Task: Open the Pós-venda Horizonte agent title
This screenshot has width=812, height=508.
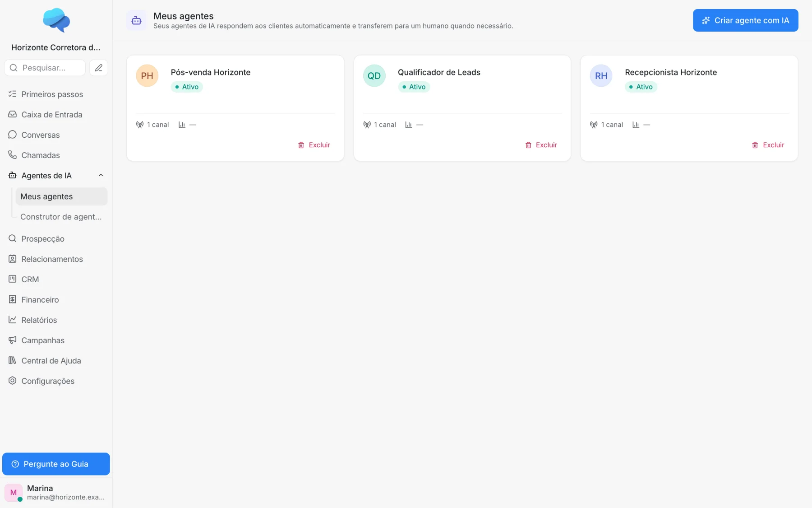Action: [211, 72]
